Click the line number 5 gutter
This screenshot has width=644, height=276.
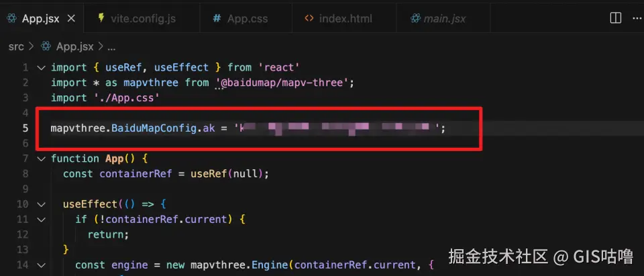(25, 128)
